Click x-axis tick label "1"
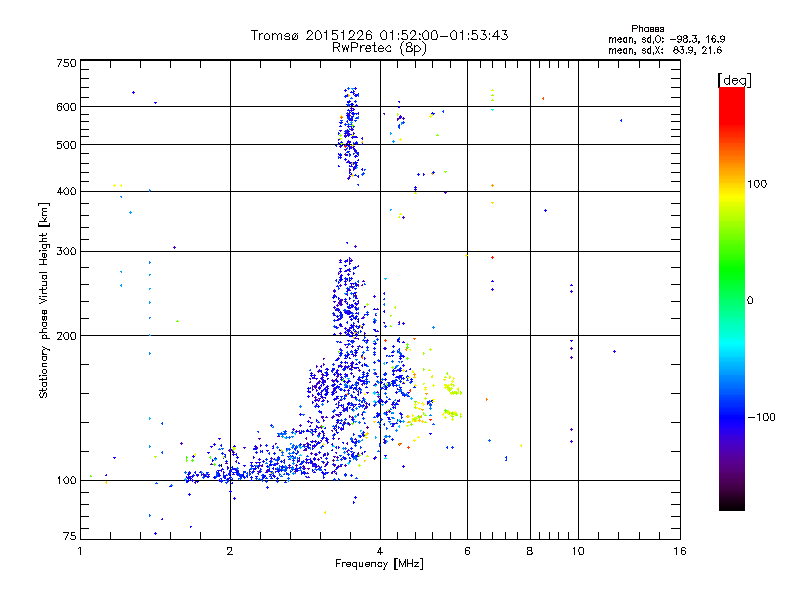 pyautogui.click(x=80, y=551)
